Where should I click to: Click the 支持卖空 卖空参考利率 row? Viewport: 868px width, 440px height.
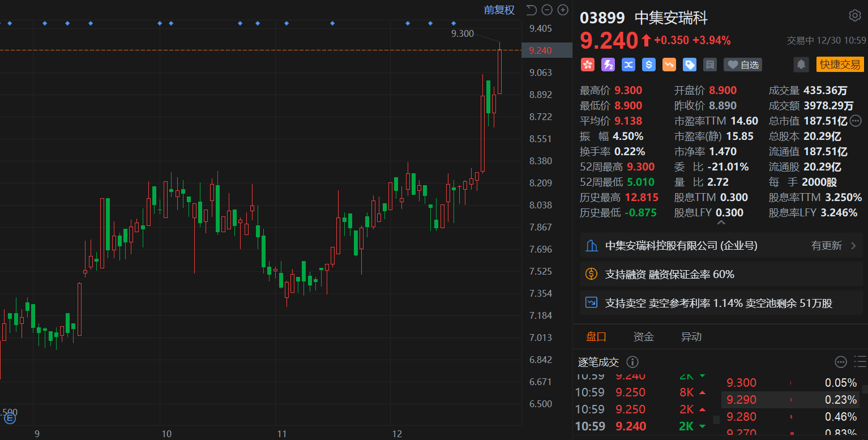coord(722,303)
